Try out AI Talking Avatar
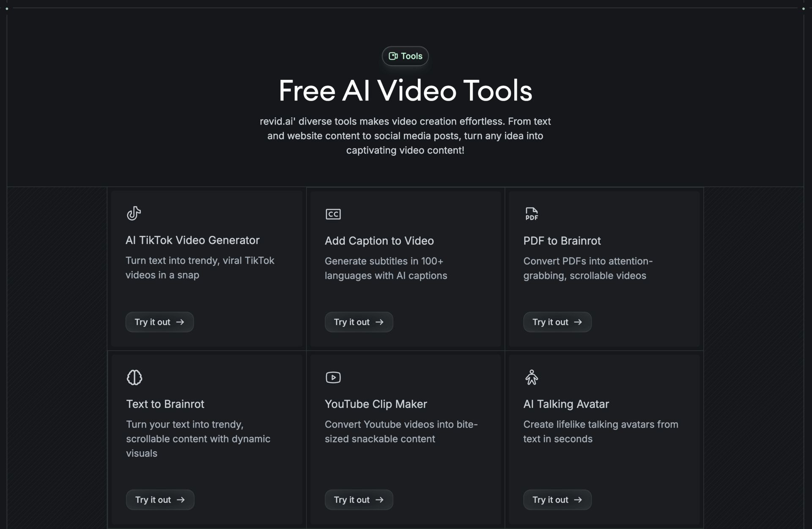812x529 pixels. pyautogui.click(x=557, y=500)
